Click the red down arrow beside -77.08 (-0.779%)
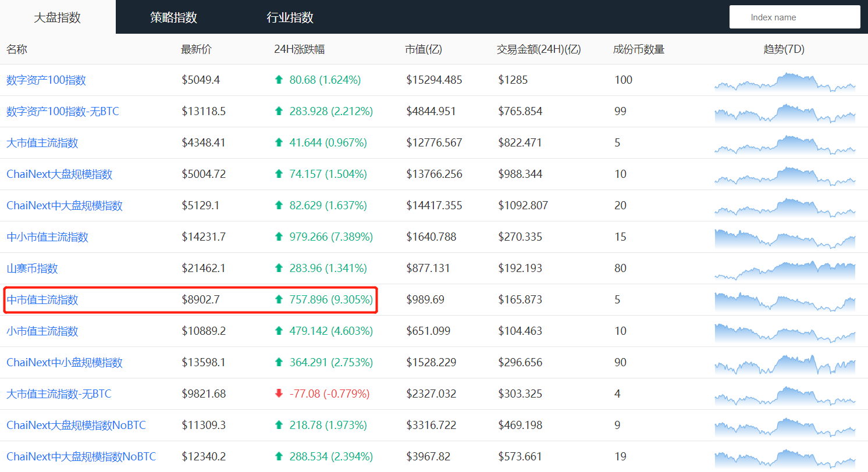 (x=279, y=394)
